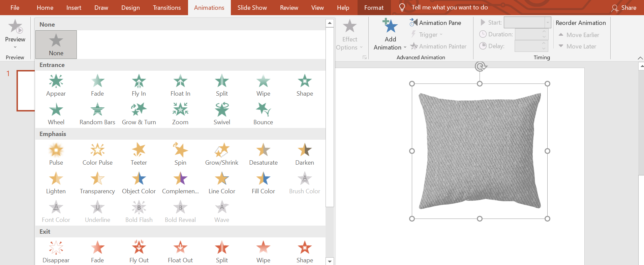644x265 pixels.
Task: Select the Disappear exit animation
Action: 56,252
